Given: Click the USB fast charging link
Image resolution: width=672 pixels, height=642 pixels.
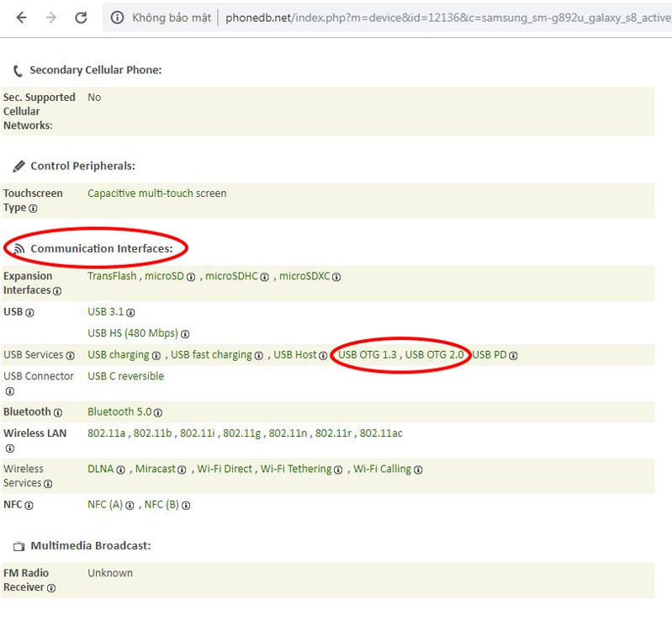Looking at the screenshot, I should point(211,355).
